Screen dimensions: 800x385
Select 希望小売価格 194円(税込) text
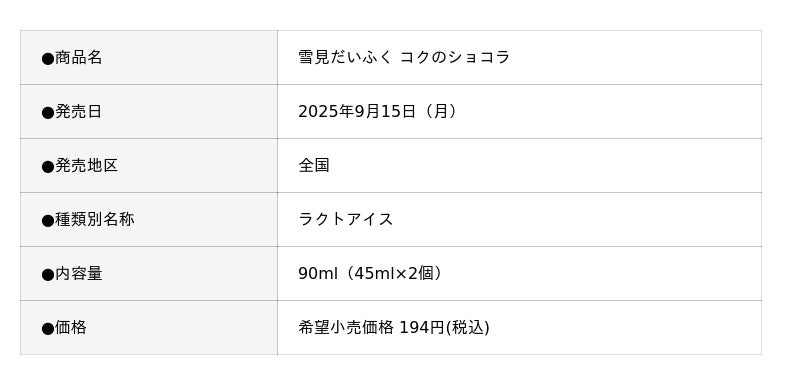click(x=394, y=328)
